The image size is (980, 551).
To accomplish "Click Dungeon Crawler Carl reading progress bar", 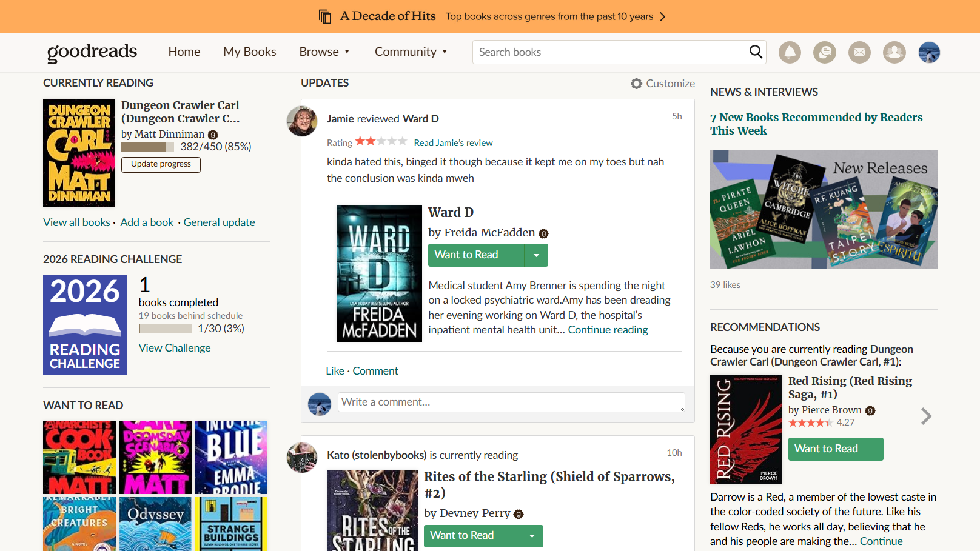I will click(x=148, y=147).
